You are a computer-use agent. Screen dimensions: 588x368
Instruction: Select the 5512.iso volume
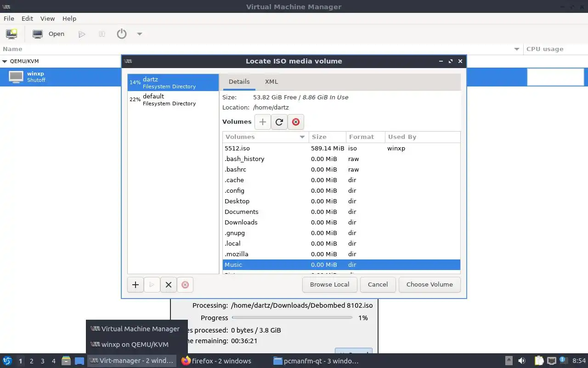tap(341, 148)
